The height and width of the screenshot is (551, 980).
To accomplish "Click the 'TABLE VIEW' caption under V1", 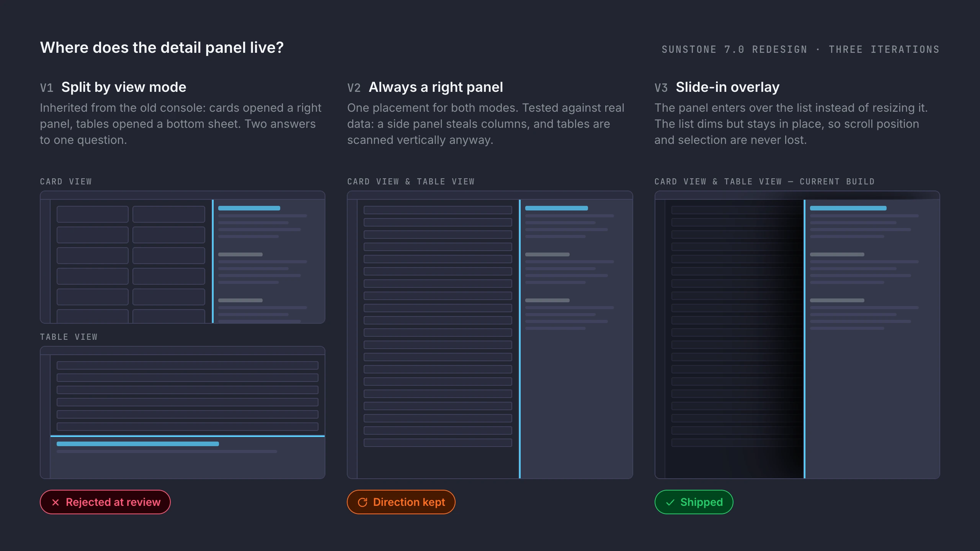I will (x=69, y=337).
